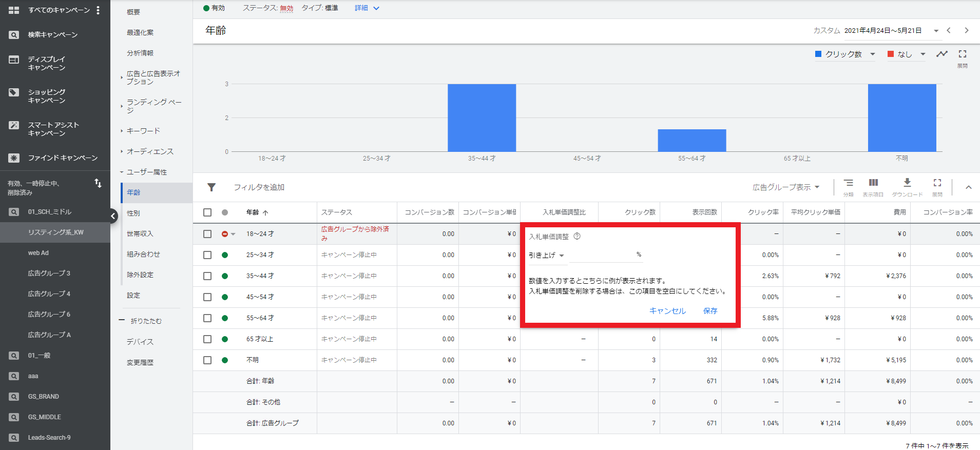Click 保存 in the bid adjustment popup

pyautogui.click(x=710, y=311)
